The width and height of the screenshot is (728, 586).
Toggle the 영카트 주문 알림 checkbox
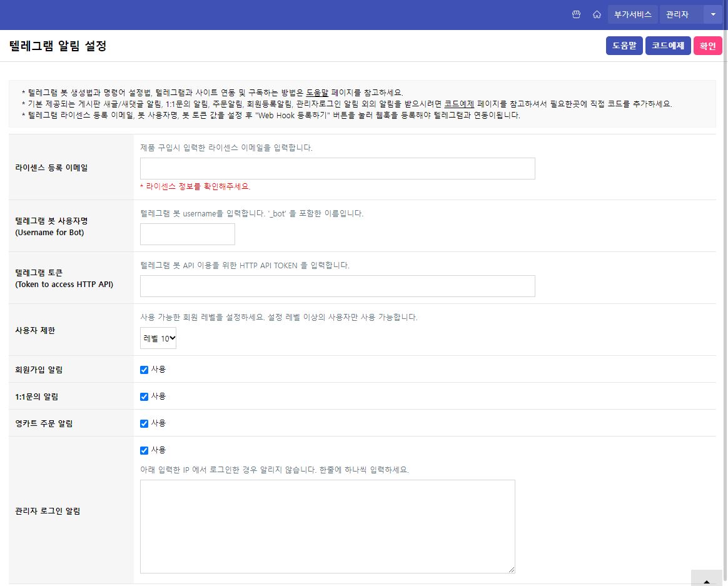144,423
